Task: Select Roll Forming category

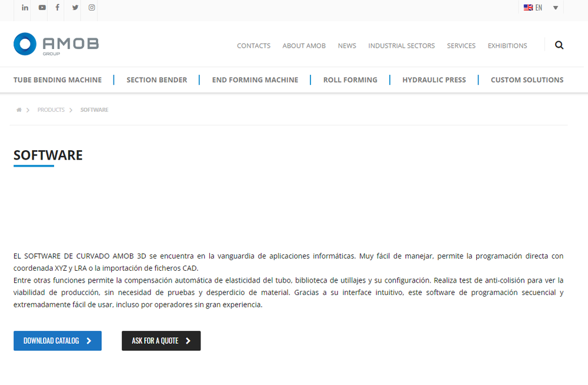Action: click(350, 79)
